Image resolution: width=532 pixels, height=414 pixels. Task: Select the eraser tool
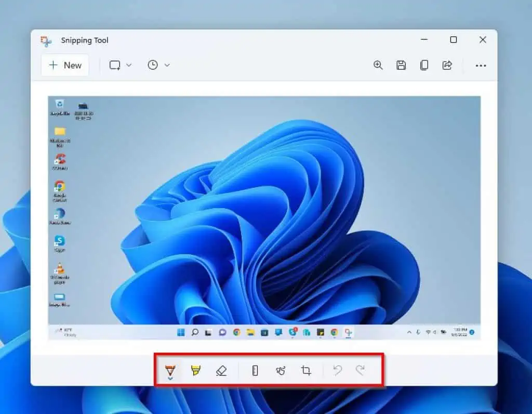tap(222, 370)
